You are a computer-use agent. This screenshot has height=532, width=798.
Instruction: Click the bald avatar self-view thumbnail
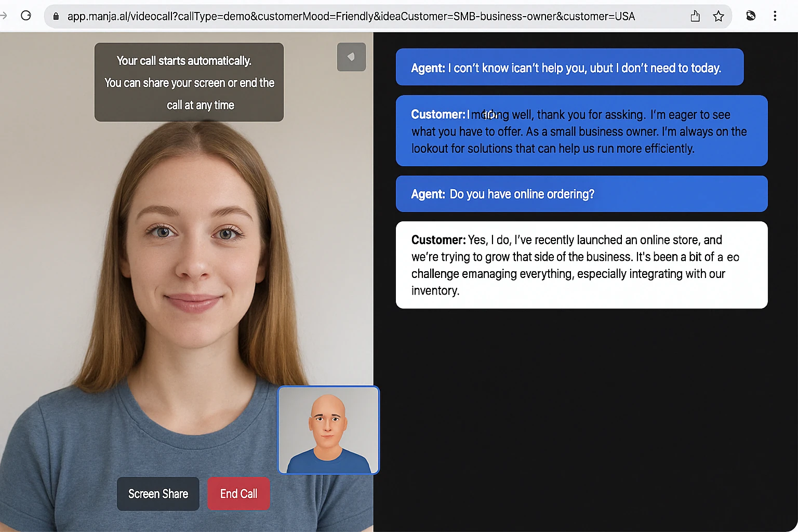click(328, 430)
